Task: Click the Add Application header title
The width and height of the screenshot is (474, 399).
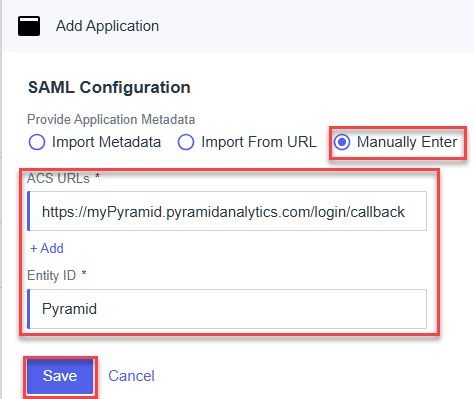Action: 107,26
